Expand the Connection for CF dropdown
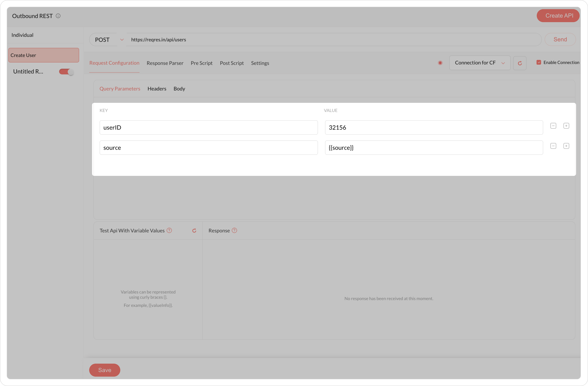The height and width of the screenshot is (386, 588). click(x=480, y=63)
